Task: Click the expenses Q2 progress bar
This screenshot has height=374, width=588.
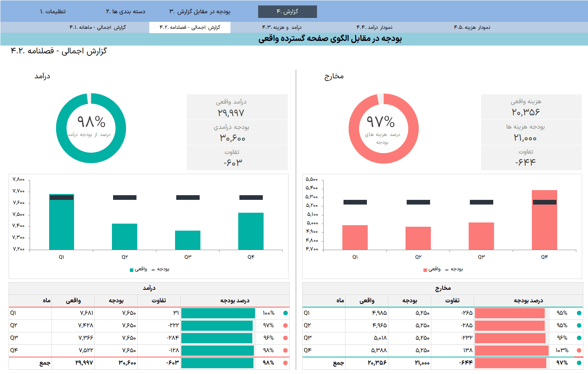Action: click(x=510, y=326)
